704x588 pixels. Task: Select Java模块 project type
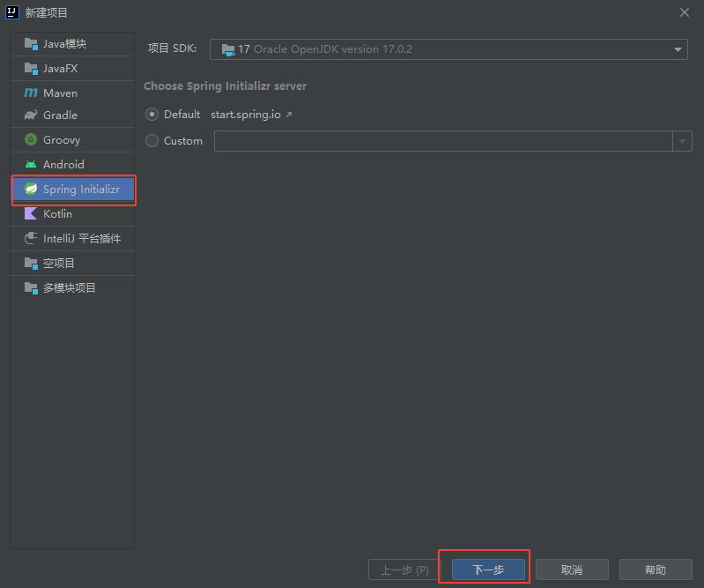click(73, 44)
